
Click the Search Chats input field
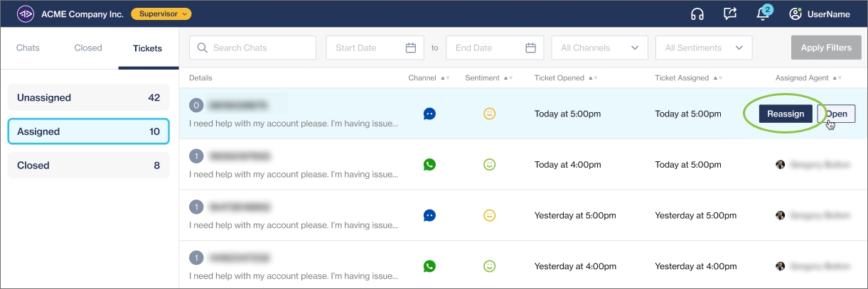click(252, 48)
